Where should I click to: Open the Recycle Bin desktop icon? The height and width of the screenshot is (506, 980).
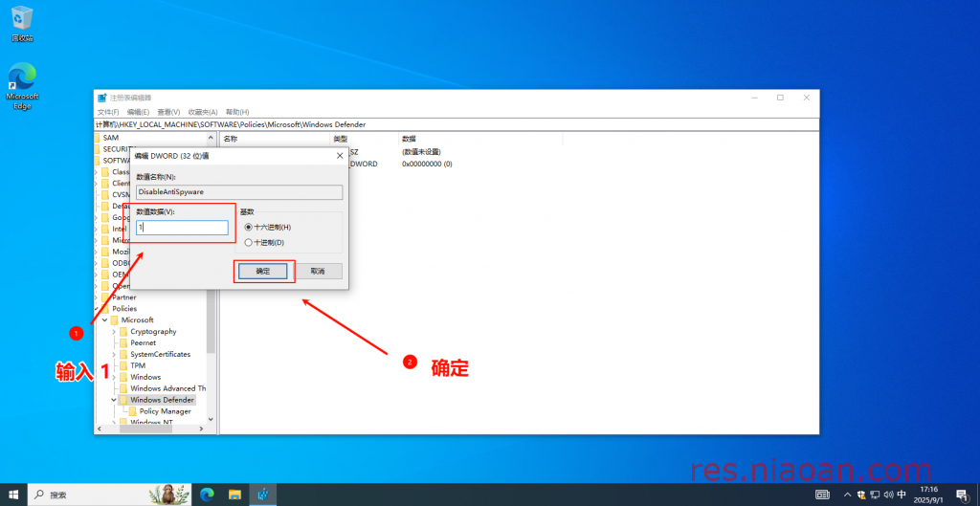tap(22, 23)
